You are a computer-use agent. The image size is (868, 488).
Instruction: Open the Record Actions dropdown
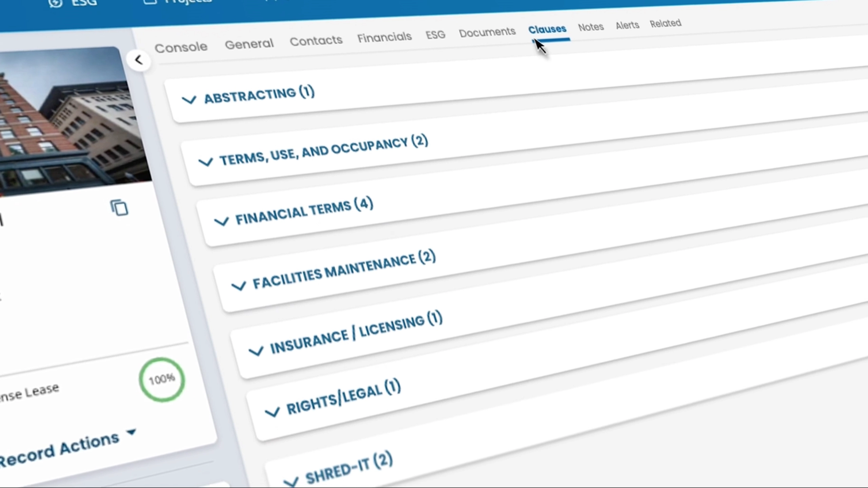coord(68,448)
